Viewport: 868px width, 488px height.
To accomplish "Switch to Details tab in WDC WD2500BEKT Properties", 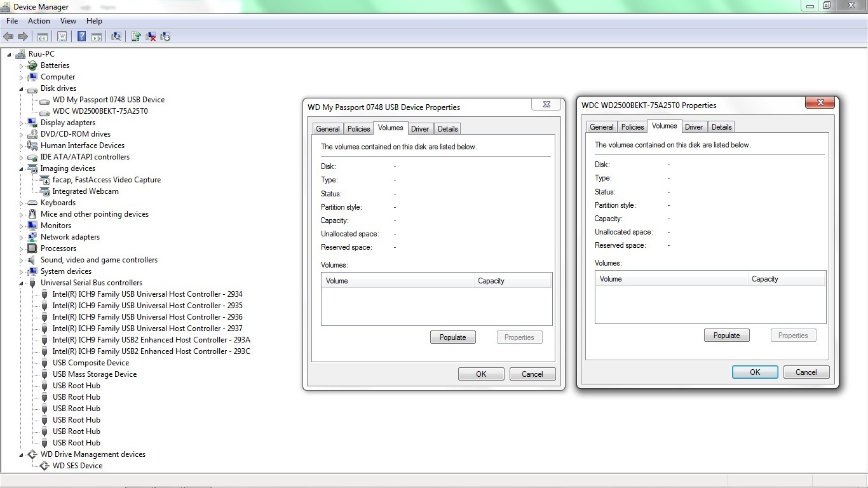I will click(721, 127).
